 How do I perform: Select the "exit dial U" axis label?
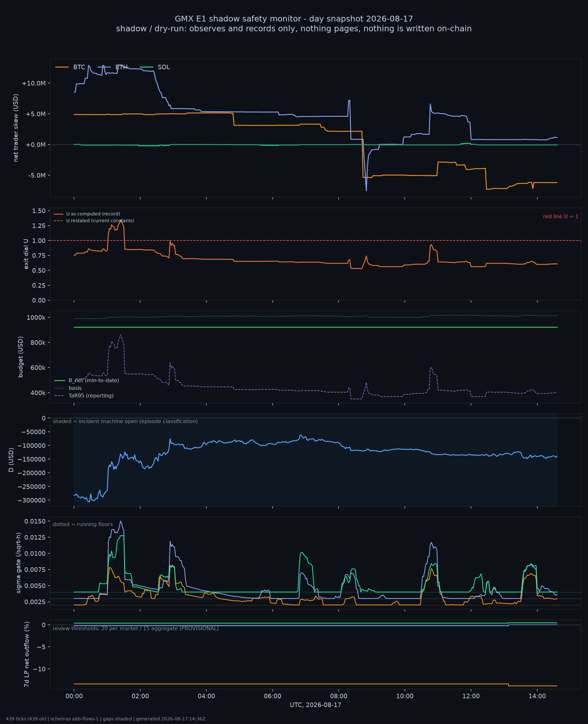(x=26, y=254)
